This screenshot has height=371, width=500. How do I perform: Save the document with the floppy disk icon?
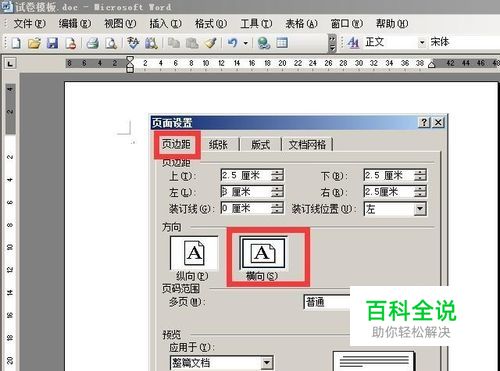[52, 43]
